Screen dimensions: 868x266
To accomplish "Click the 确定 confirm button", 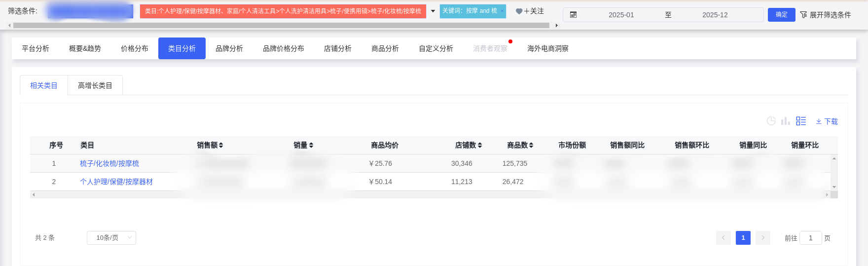I will click(x=781, y=15).
